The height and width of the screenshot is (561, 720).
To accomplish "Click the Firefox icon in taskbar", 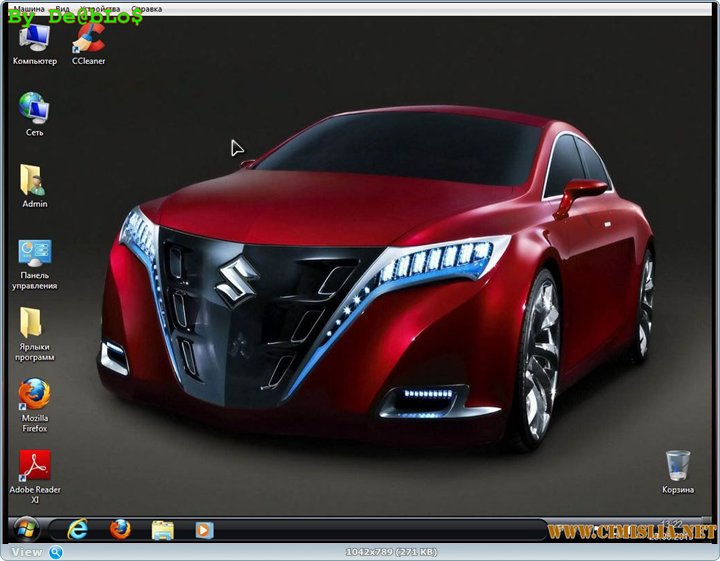I will pos(121,529).
